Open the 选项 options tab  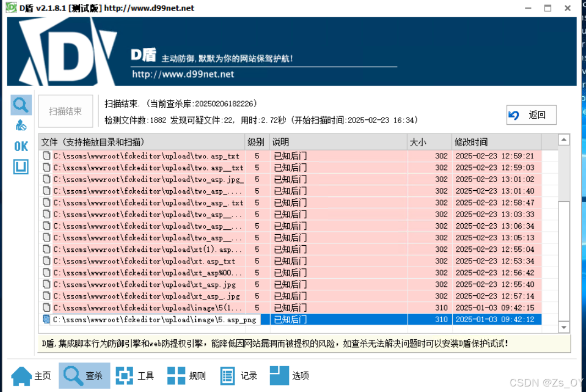pos(289,376)
